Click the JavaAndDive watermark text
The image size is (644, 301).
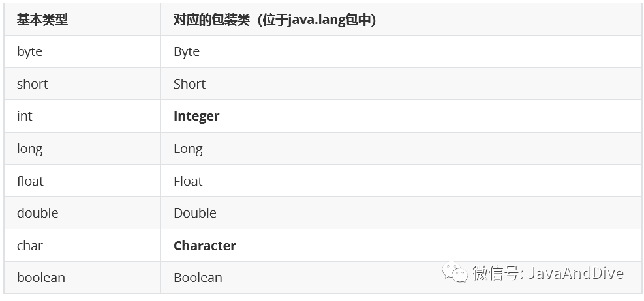(575, 273)
